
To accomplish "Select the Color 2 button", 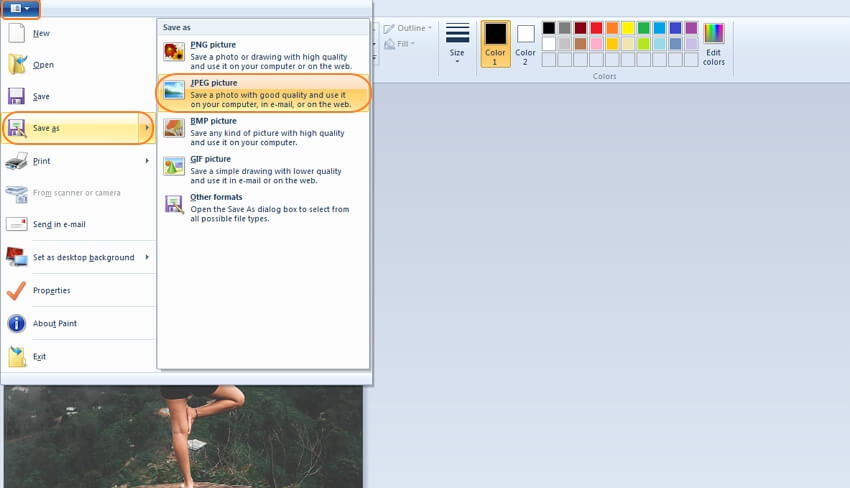I will click(x=525, y=44).
